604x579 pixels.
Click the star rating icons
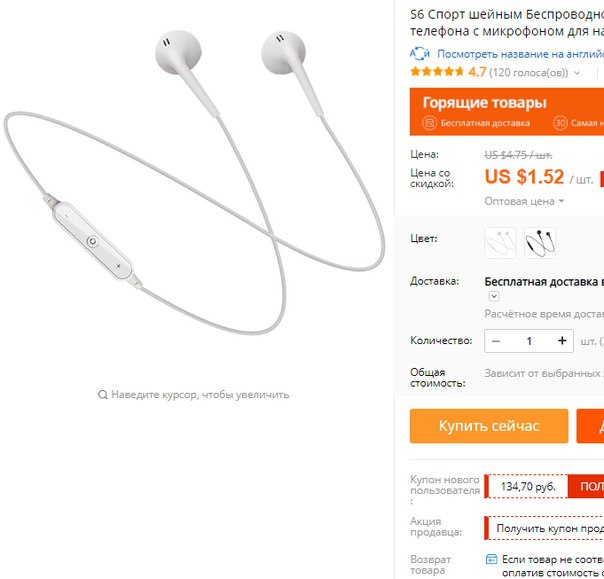437,72
